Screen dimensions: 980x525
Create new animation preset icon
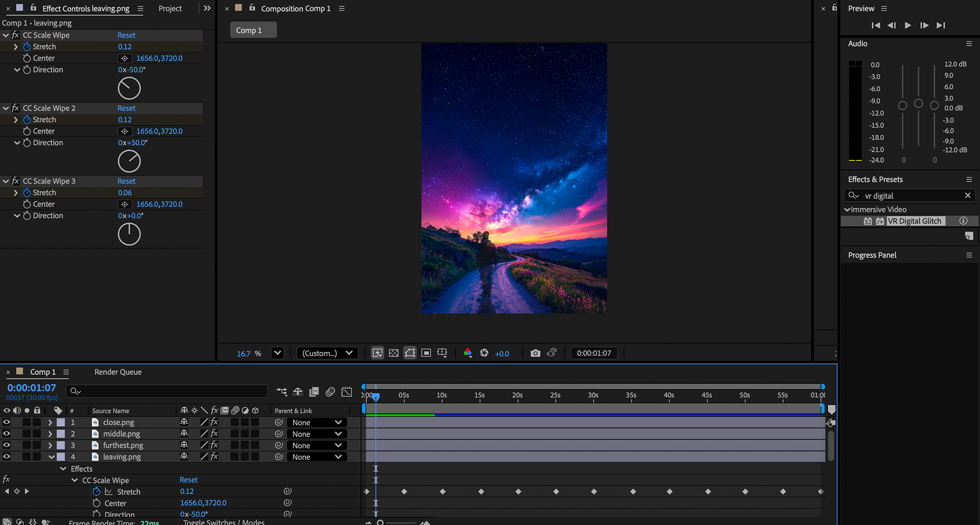[x=969, y=236]
